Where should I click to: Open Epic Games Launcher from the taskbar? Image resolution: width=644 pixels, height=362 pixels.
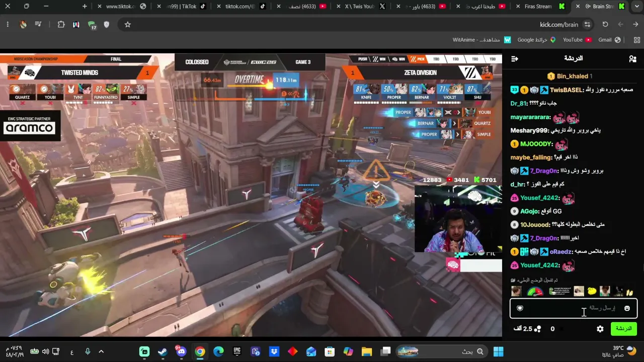[x=237, y=351]
